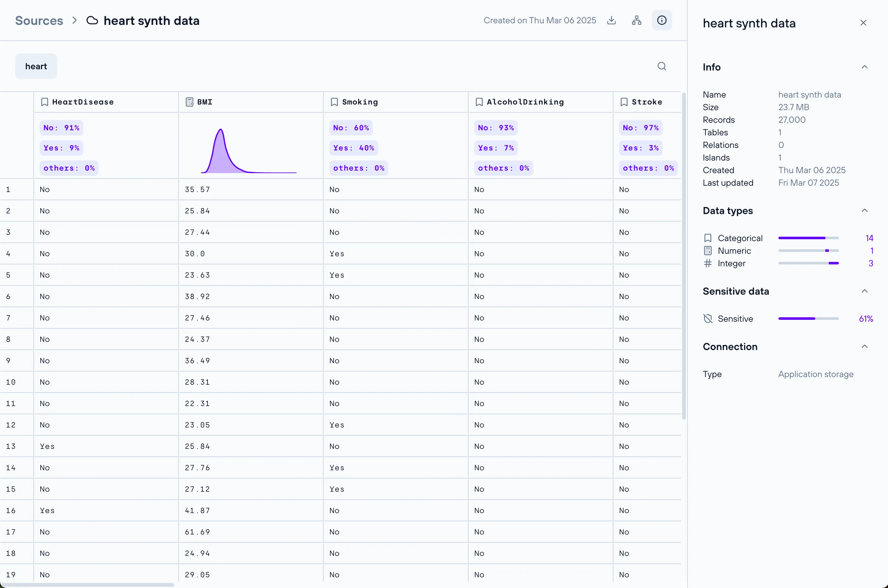Viewport: 888px width, 588px height.
Task: Click the bookmark icon on HeartDisease column
Action: [45, 102]
